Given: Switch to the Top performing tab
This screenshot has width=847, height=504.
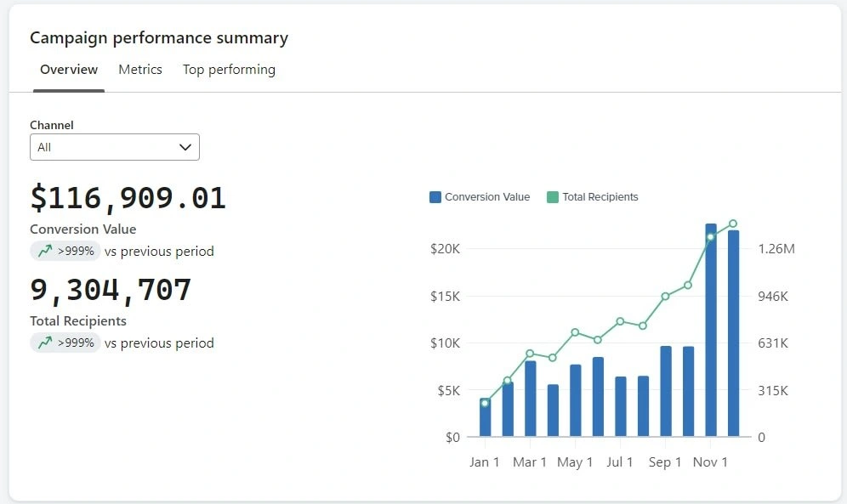Looking at the screenshot, I should tap(229, 70).
